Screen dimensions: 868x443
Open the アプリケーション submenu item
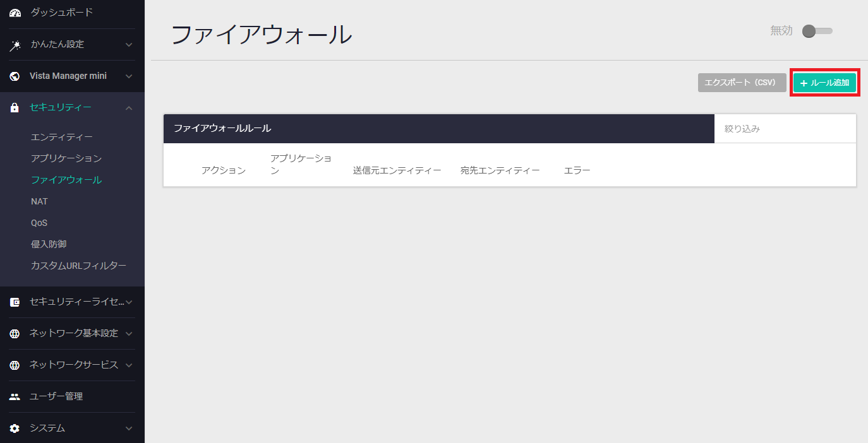point(66,158)
